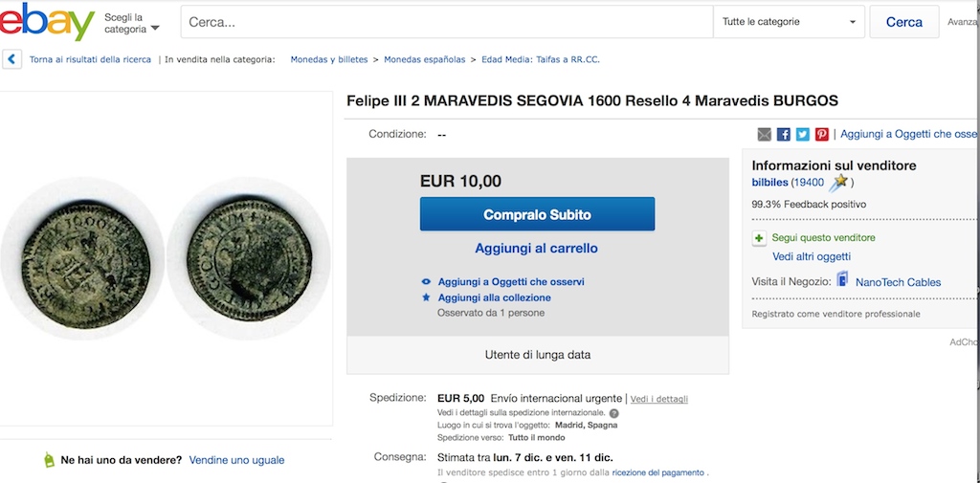Click the seller's feedback star icon

pos(839,182)
